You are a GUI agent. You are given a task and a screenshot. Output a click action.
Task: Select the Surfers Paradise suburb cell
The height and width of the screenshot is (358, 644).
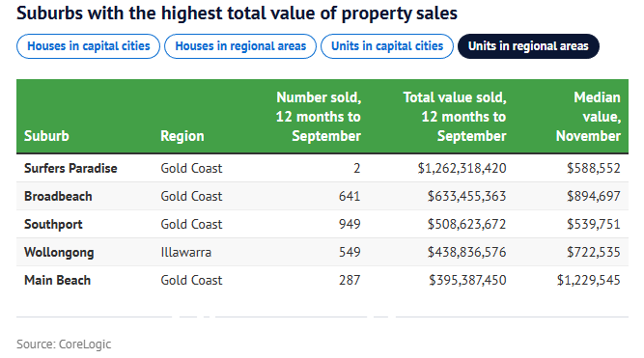(70, 168)
